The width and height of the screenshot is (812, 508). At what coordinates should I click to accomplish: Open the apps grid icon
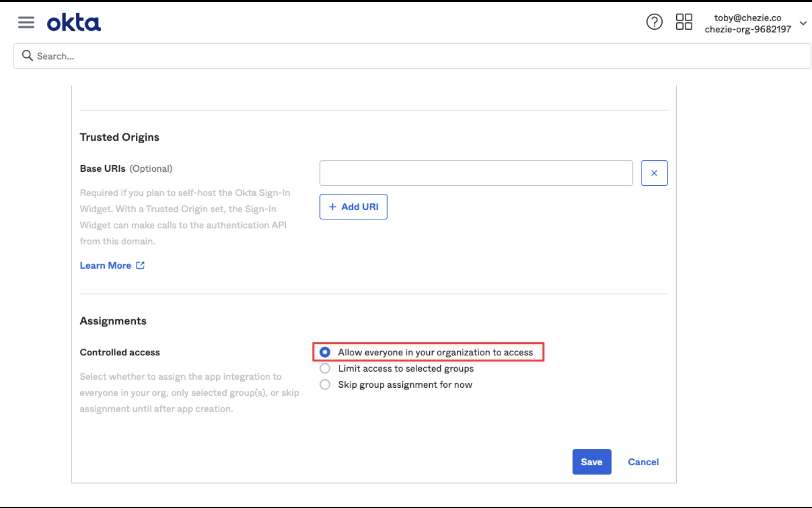pyautogui.click(x=684, y=22)
